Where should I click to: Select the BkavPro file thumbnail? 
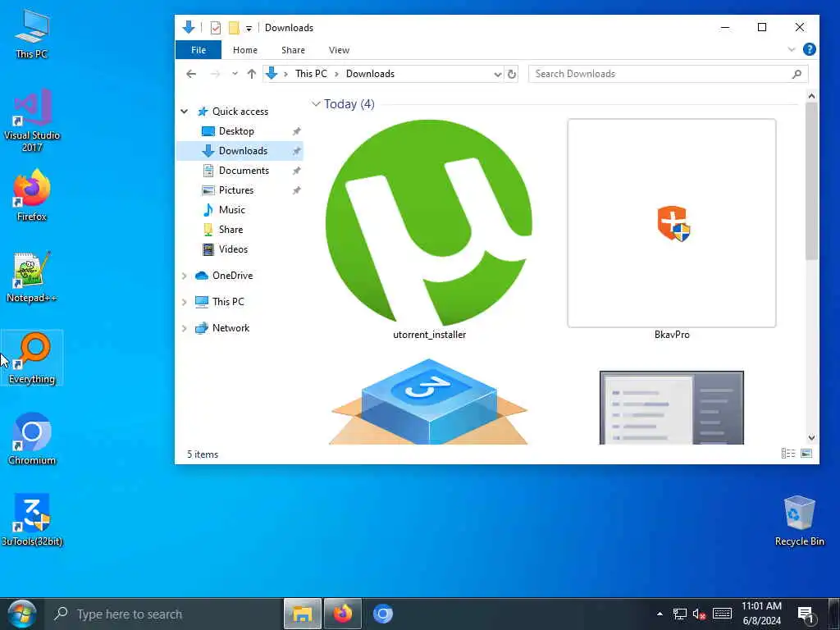pyautogui.click(x=672, y=223)
